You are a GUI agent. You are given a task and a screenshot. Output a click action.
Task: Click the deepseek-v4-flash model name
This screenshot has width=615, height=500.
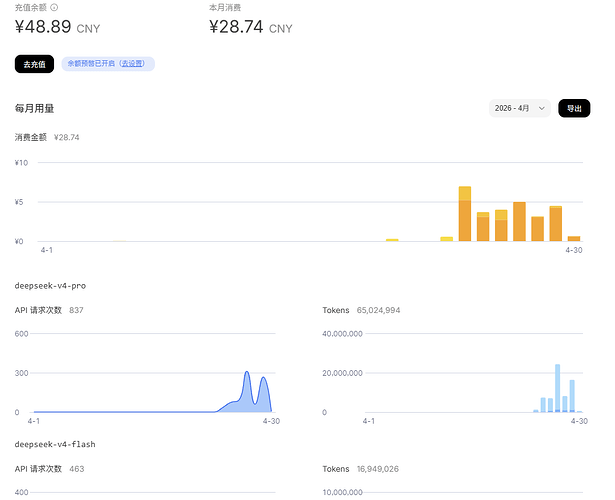(x=55, y=444)
